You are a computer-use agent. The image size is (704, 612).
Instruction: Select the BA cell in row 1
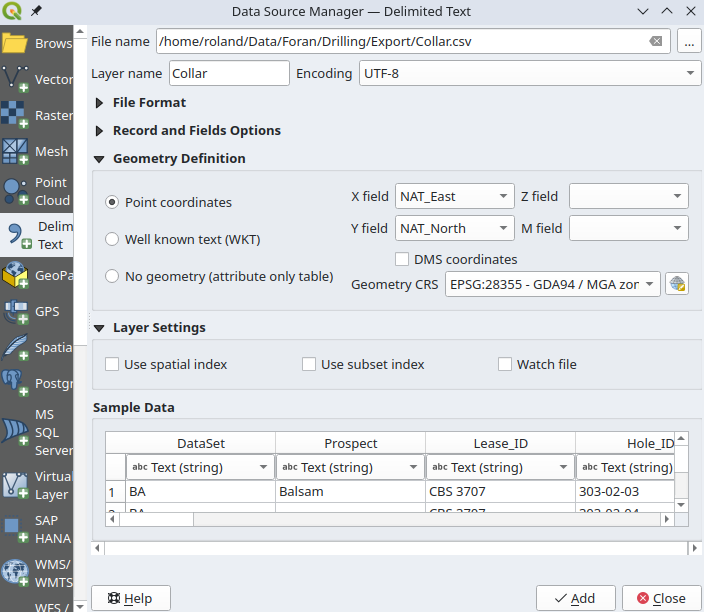pos(200,492)
